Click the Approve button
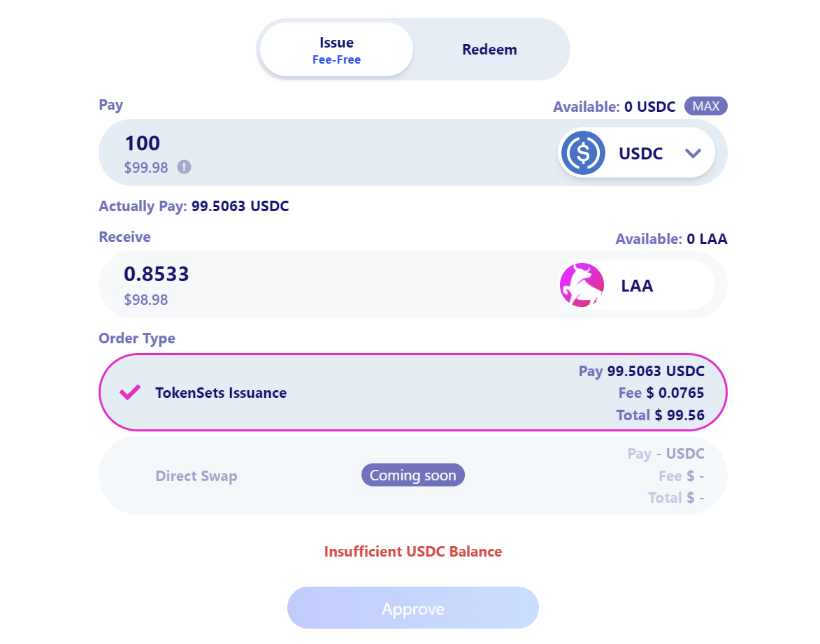The width and height of the screenshot is (820, 644). (412, 608)
